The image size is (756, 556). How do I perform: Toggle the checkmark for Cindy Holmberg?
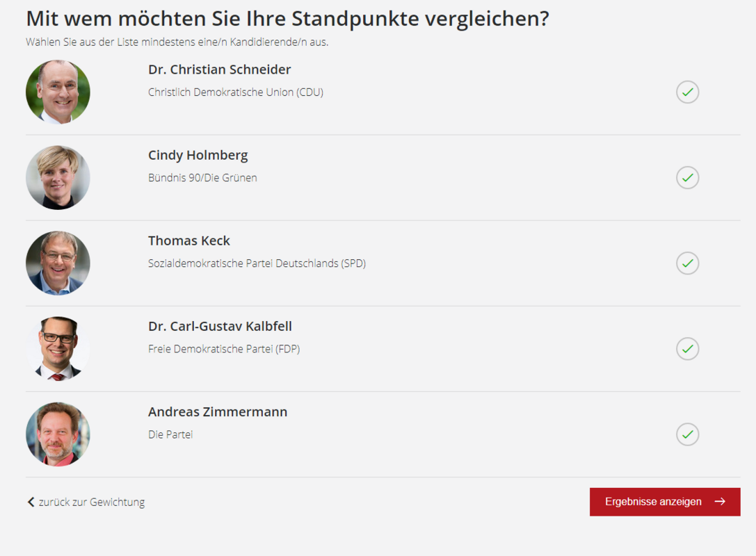[x=687, y=178]
